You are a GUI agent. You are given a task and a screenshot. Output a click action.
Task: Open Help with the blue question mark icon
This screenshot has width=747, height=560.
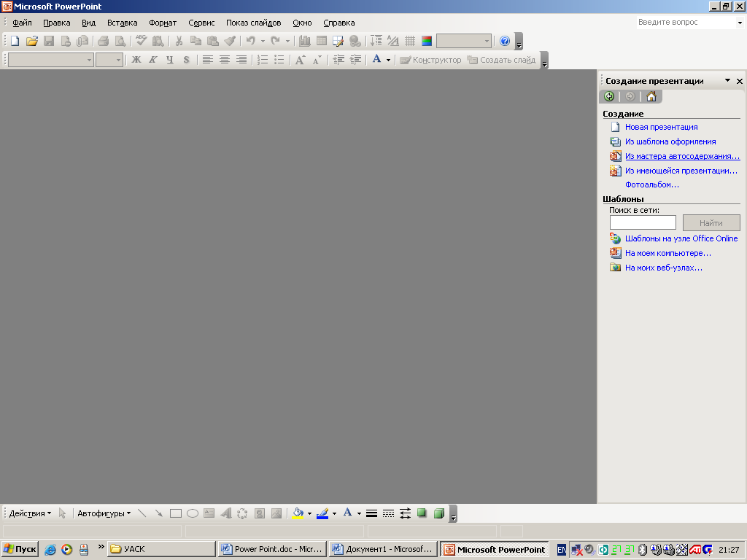505,41
